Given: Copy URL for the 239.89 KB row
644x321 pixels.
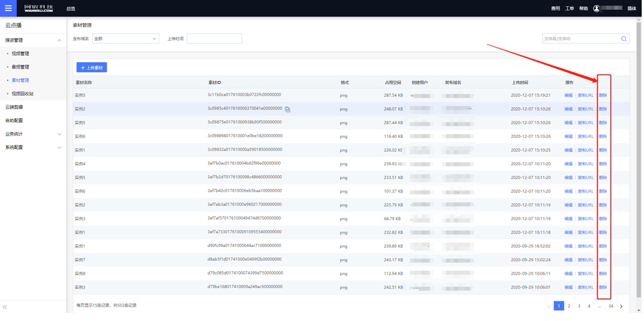Looking at the screenshot, I should [x=585, y=246].
